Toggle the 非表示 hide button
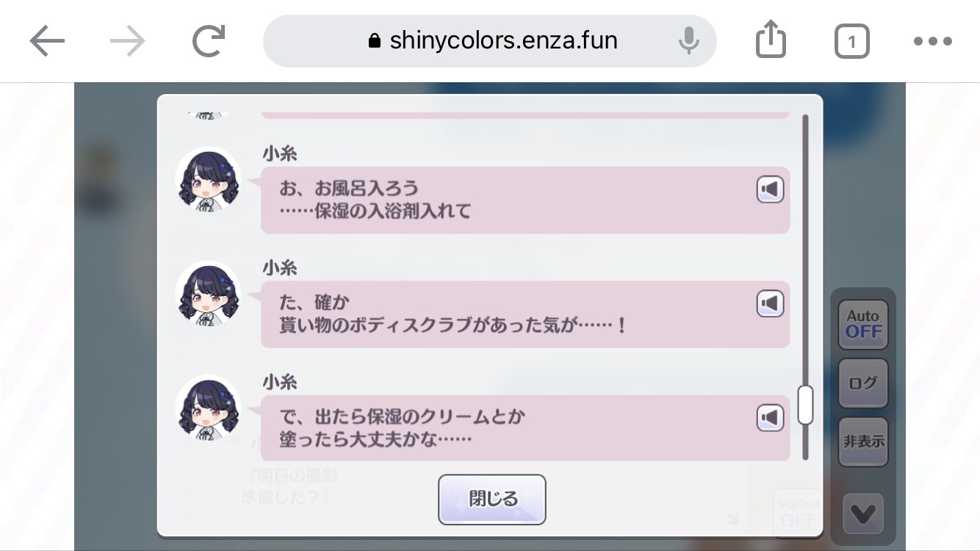Viewport: 980px width, 551px height. [863, 442]
